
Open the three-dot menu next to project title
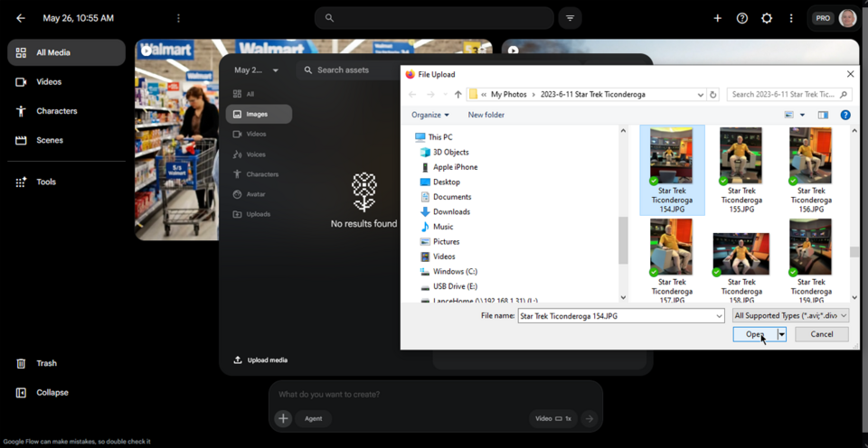(x=178, y=18)
